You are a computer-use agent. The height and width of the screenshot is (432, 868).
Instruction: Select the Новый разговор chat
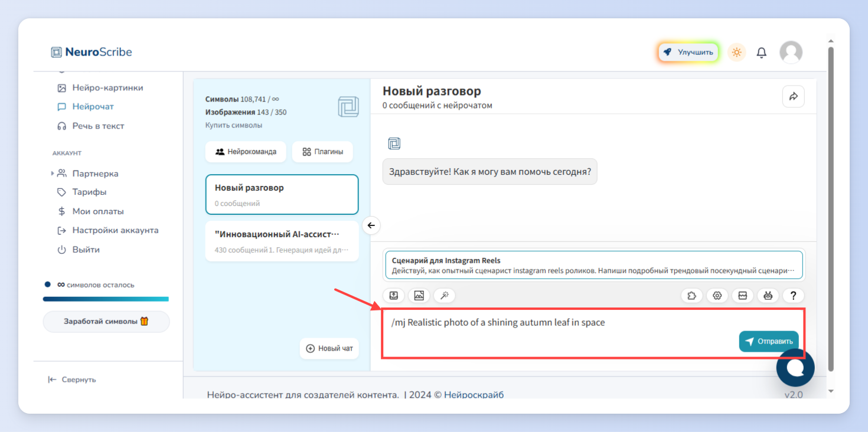pos(282,194)
